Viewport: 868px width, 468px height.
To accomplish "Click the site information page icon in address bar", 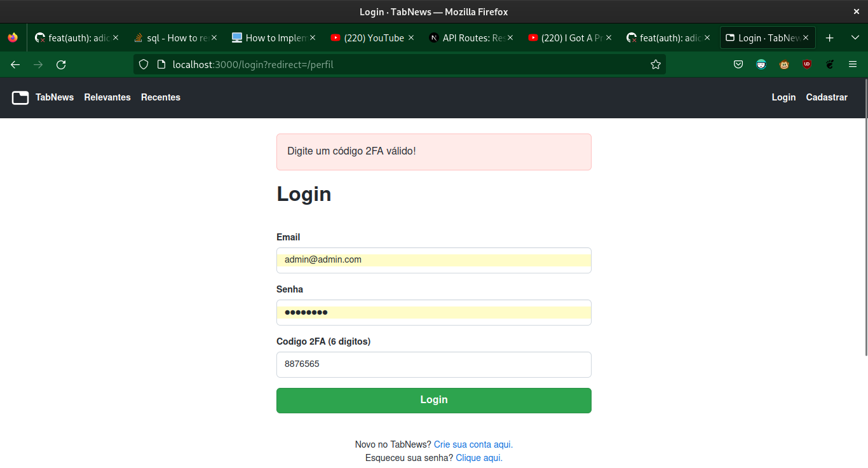I will (x=161, y=64).
